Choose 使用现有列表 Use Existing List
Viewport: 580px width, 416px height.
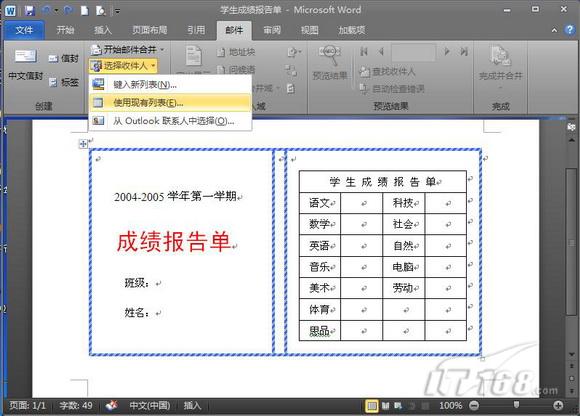coord(171,102)
